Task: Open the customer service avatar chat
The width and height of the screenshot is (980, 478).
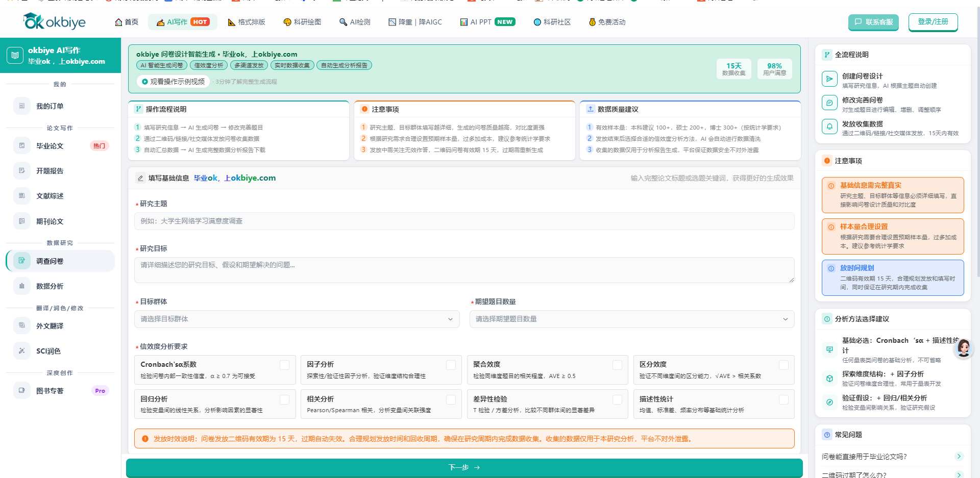Action: (963, 348)
